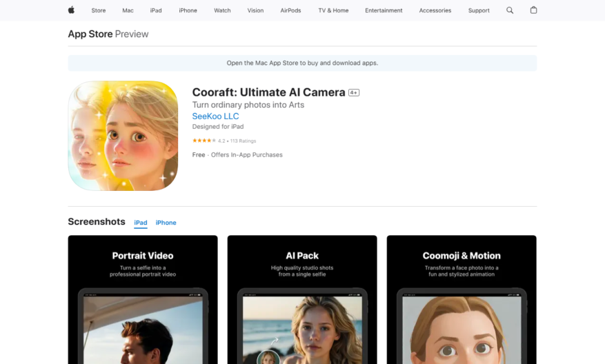Click the Open the Mac App Store banner
Screen dimensions: 605x364
302,63
